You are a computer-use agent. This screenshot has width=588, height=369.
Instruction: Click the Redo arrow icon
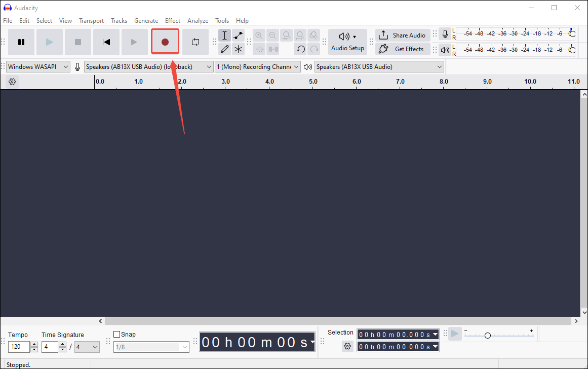[314, 49]
